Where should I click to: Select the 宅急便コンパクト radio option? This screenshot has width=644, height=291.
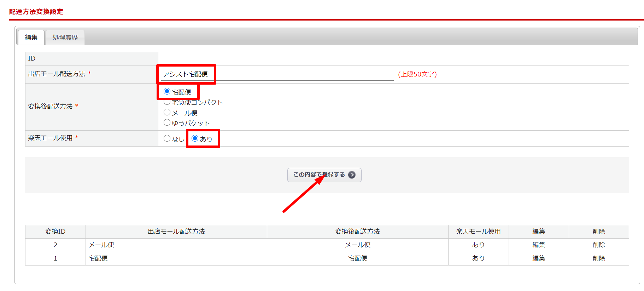167,102
